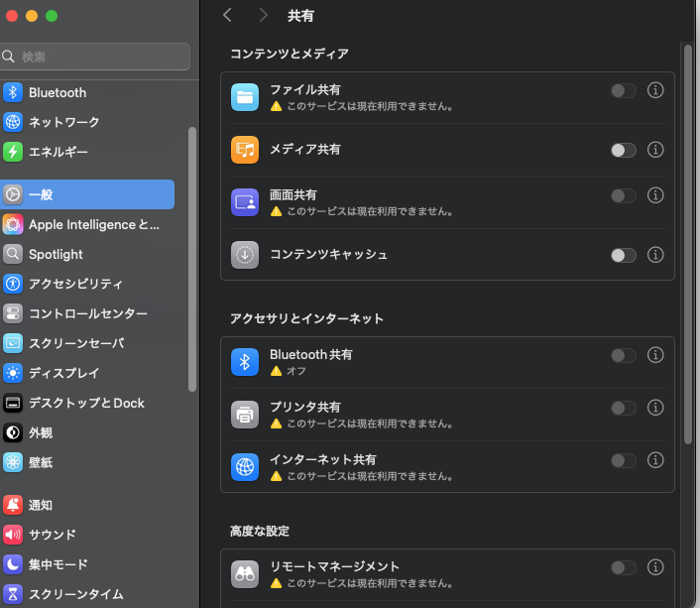Click the プリンタ共有 printer icon
The width and height of the screenshot is (700, 608).
point(245,415)
